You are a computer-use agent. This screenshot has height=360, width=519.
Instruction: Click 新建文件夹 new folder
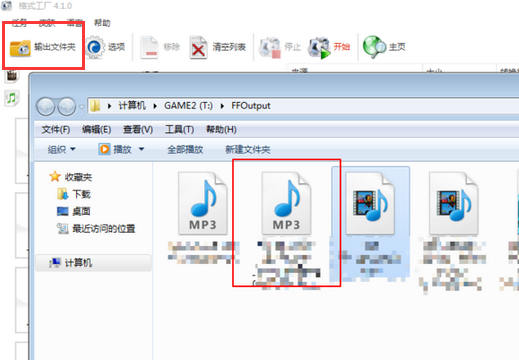pyautogui.click(x=248, y=149)
